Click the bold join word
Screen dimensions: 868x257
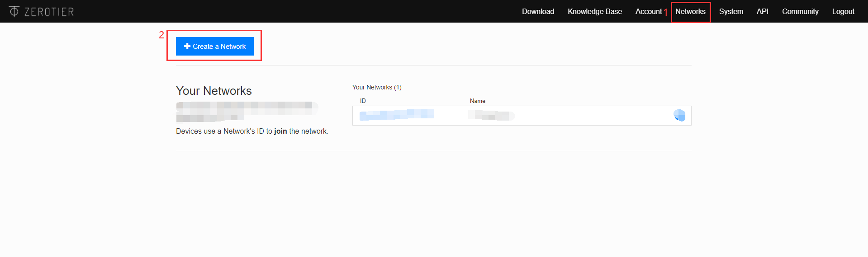point(280,131)
